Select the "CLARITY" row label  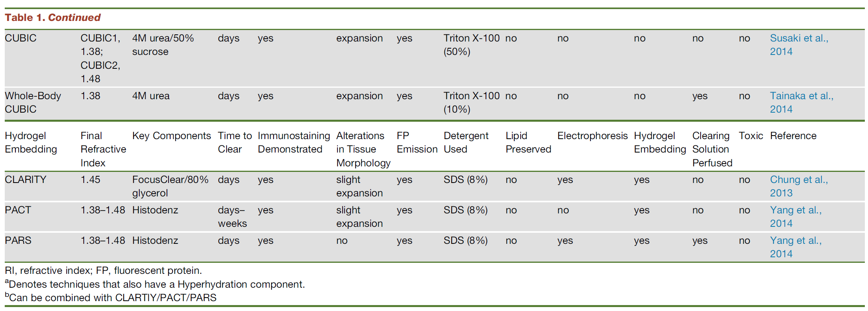[x=26, y=180]
